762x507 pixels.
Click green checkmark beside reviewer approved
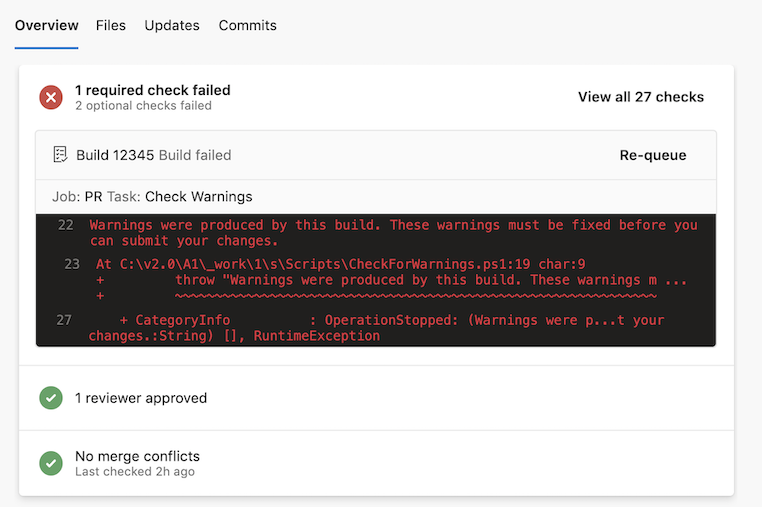coord(51,398)
